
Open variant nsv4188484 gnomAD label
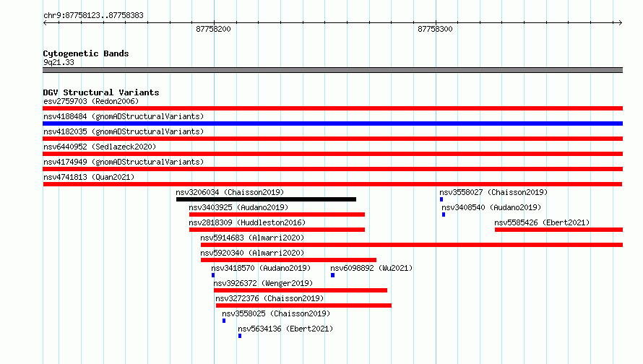click(x=124, y=116)
